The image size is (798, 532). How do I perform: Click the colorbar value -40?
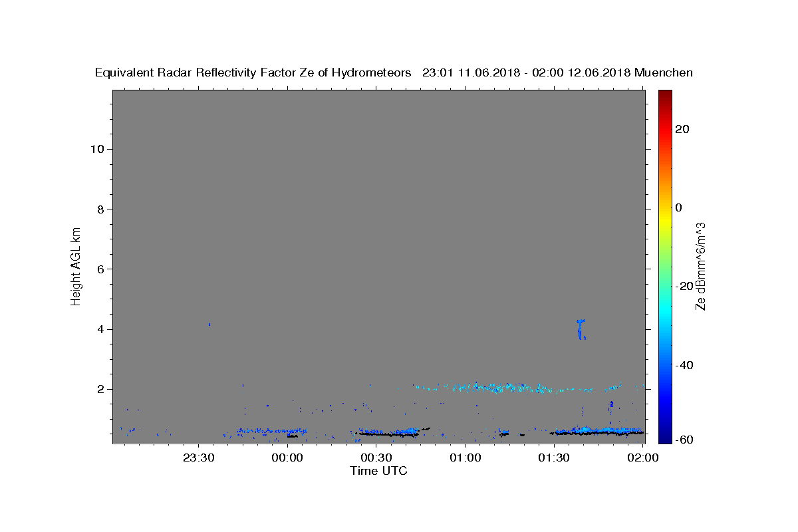(684, 364)
